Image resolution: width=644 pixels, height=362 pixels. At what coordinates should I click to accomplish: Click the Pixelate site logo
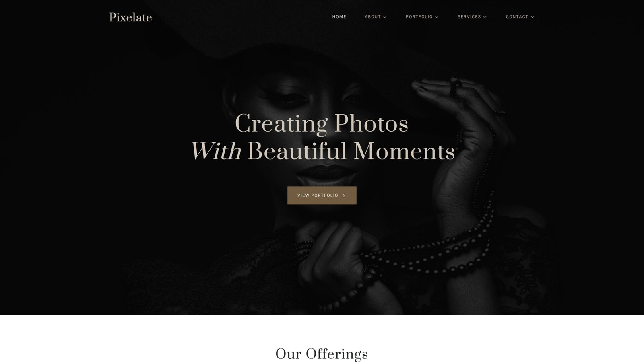[x=130, y=17]
